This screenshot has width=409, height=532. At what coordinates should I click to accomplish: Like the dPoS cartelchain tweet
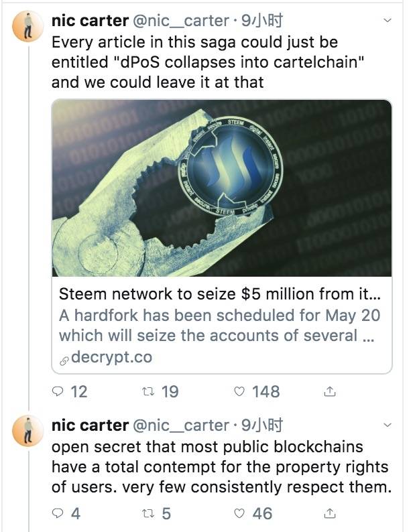(239, 391)
